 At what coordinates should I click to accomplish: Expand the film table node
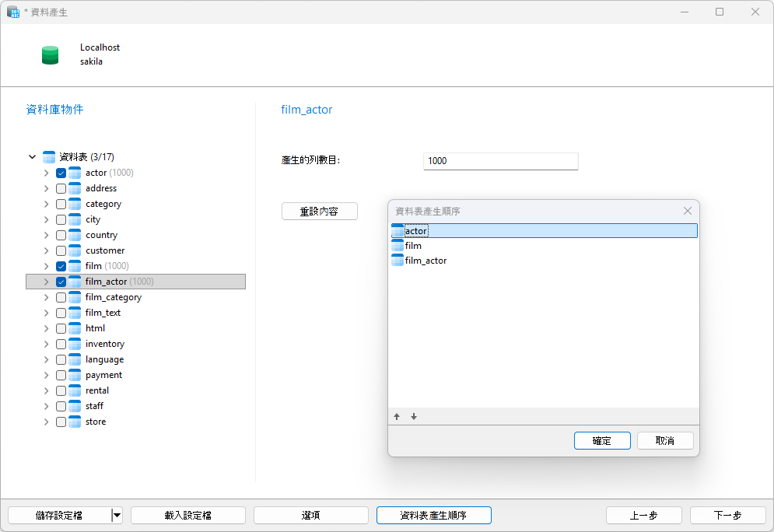[x=46, y=266]
